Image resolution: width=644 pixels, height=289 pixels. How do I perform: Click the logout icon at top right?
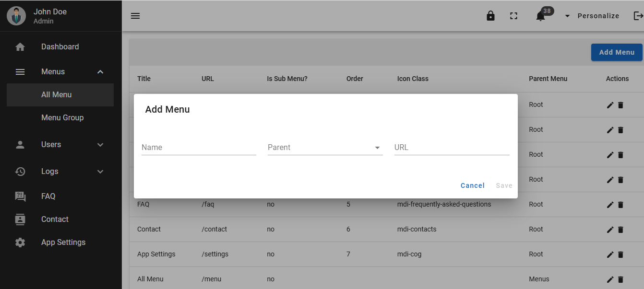(x=637, y=16)
